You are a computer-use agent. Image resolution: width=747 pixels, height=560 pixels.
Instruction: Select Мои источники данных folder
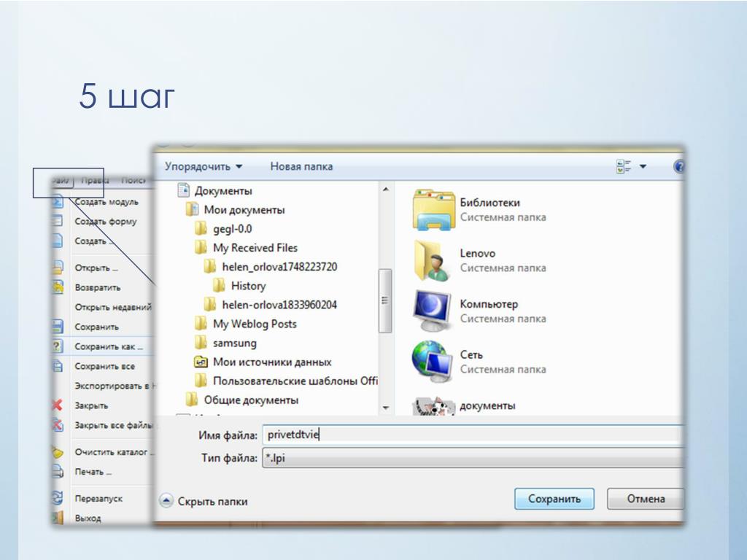(x=273, y=362)
